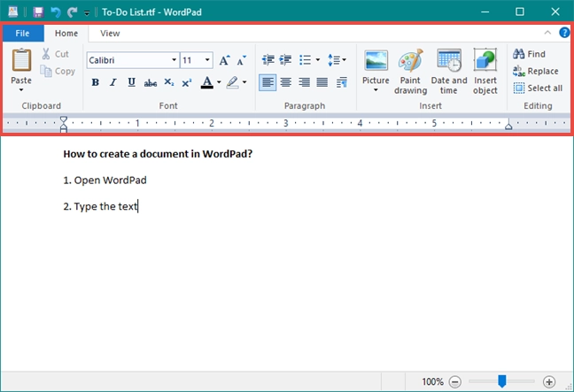Open highlight color palette arrow
Viewport: 574px width, 392px height.
(244, 82)
